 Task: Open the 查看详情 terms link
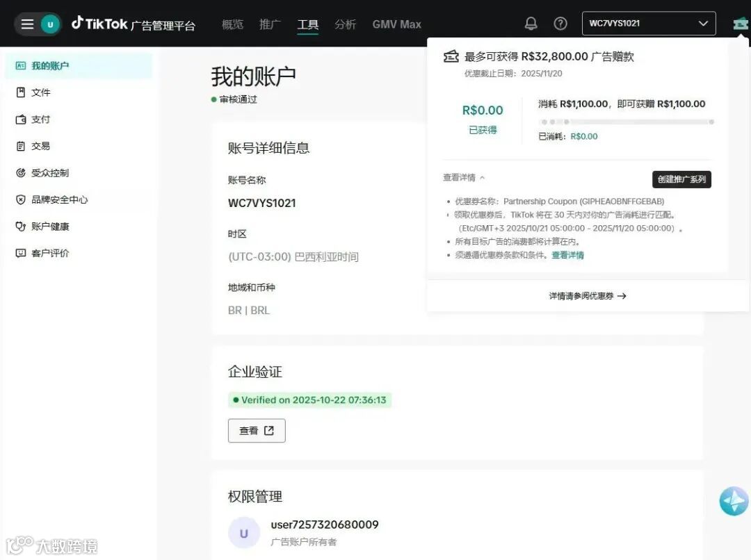pyautogui.click(x=567, y=255)
